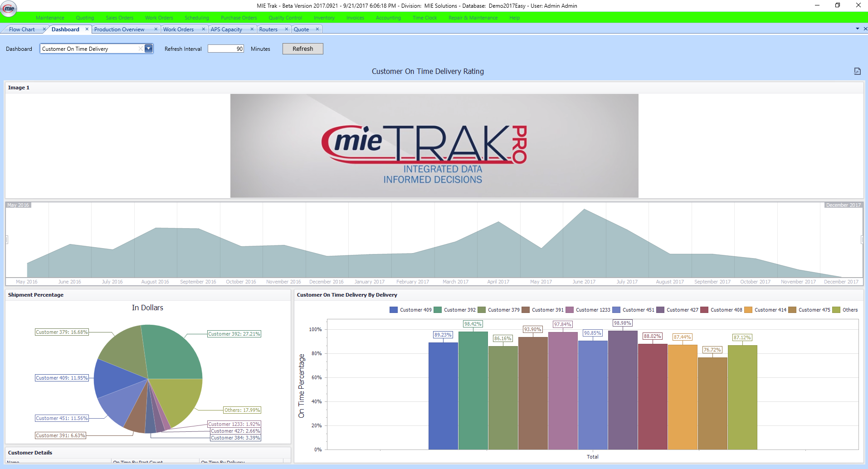Close the APS Capacity tab
This screenshot has height=469, width=868.
tap(252, 29)
